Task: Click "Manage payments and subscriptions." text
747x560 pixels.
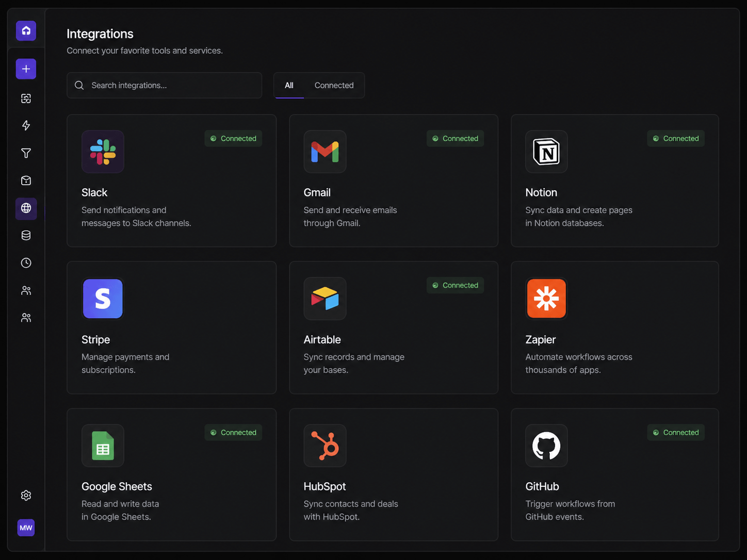Action: coord(125,364)
